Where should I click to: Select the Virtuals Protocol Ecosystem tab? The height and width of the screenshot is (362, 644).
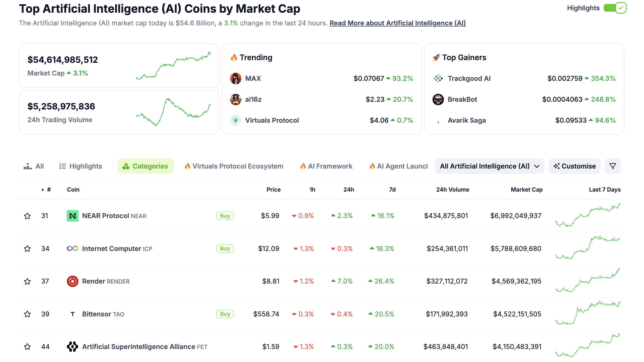234,166
